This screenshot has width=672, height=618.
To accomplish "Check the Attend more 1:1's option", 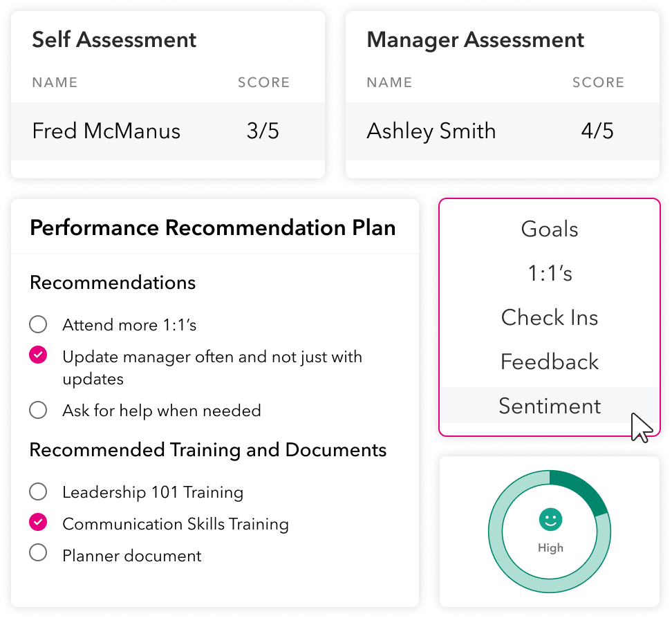I will pos(38,324).
